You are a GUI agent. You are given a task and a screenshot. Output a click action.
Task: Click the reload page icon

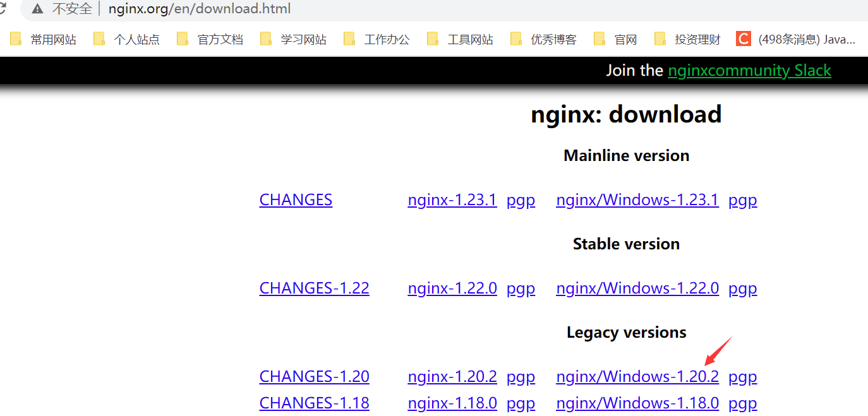[x=2, y=9]
